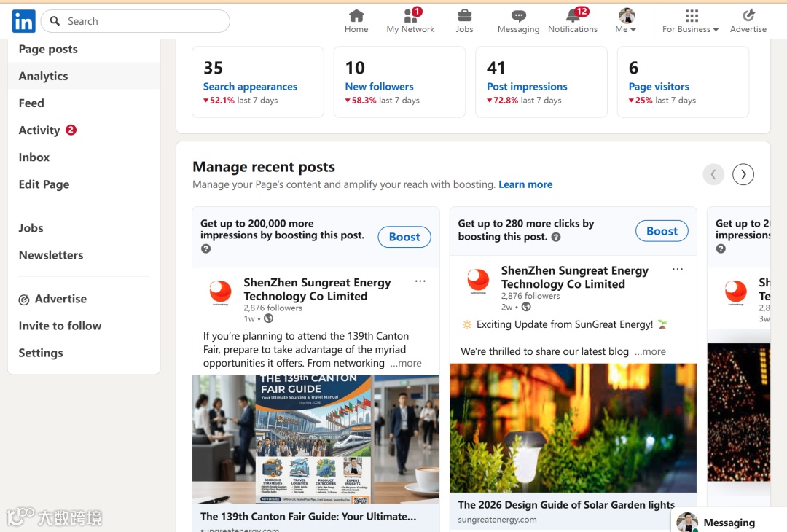787x532 pixels.
Task: Open Feed in sidebar
Action: pyautogui.click(x=31, y=103)
